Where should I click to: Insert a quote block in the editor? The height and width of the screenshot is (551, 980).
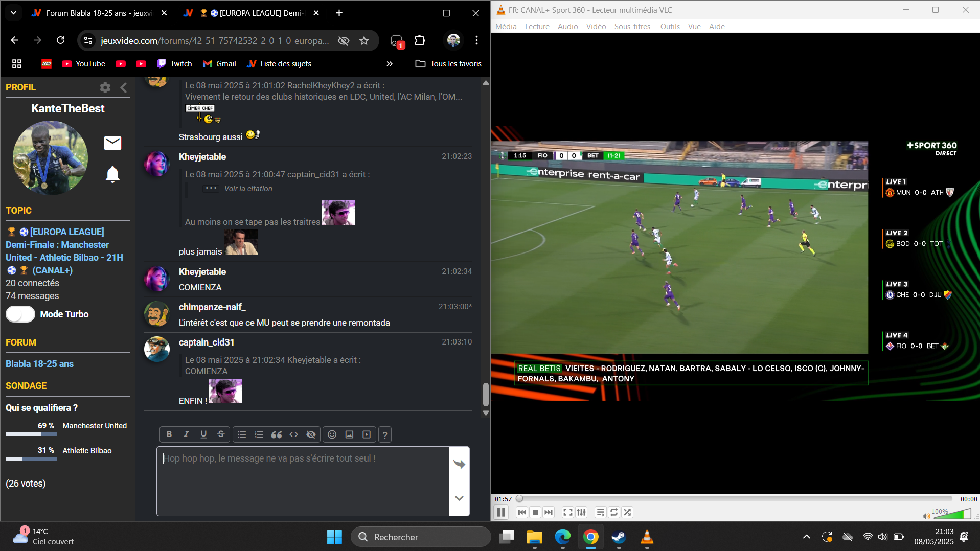(277, 434)
